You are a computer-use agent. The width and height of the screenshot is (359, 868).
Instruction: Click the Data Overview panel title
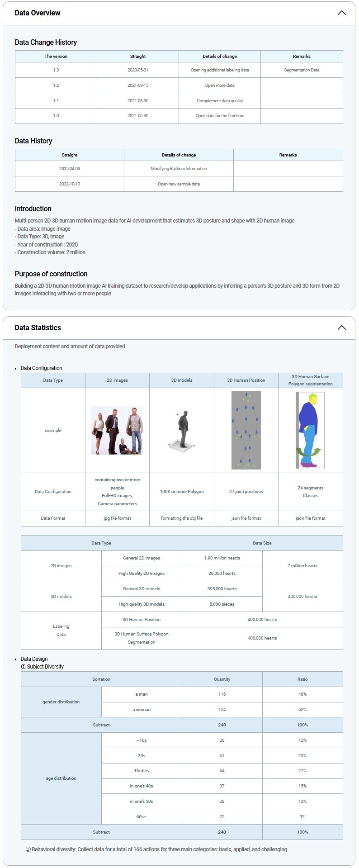[x=38, y=13]
